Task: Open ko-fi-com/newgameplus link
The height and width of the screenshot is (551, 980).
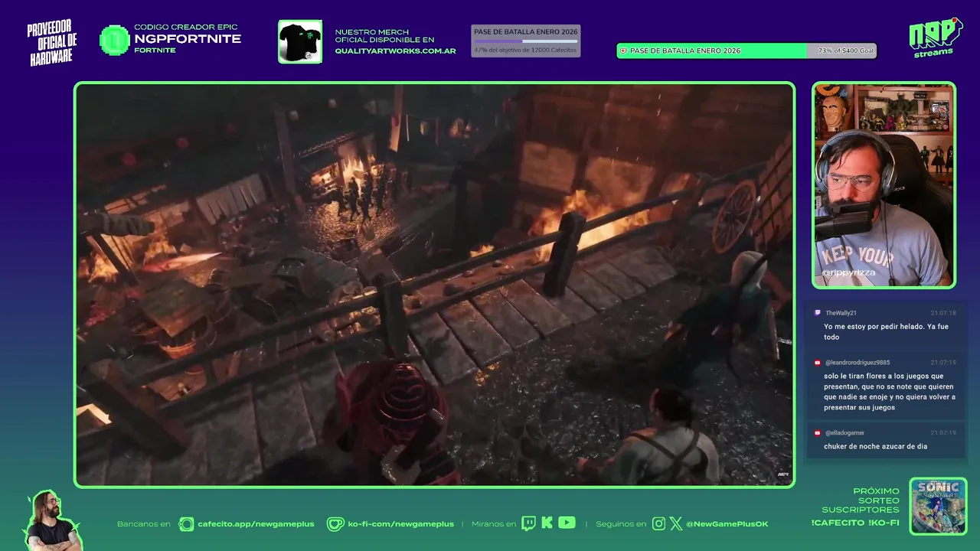Action: click(x=401, y=524)
